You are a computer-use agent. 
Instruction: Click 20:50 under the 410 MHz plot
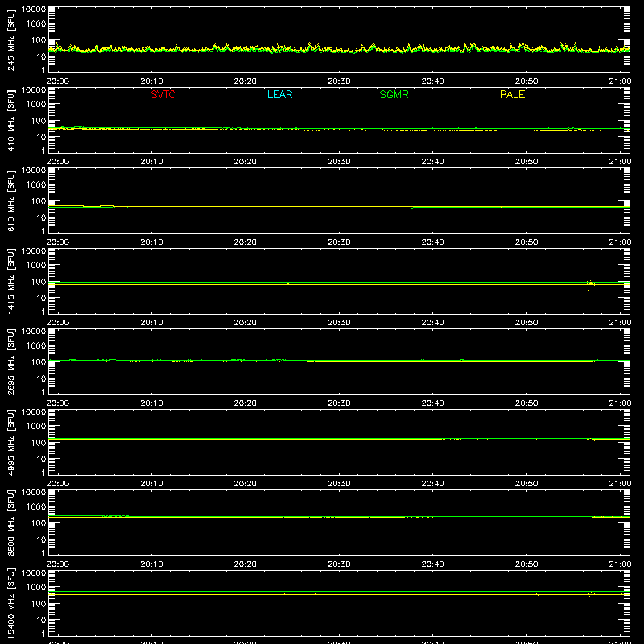tap(526, 162)
